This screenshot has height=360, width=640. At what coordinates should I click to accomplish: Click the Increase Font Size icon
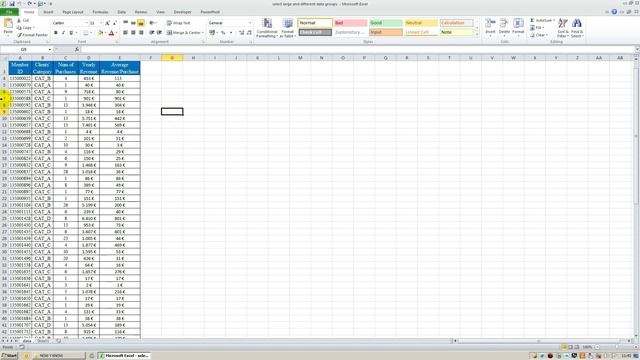point(107,23)
